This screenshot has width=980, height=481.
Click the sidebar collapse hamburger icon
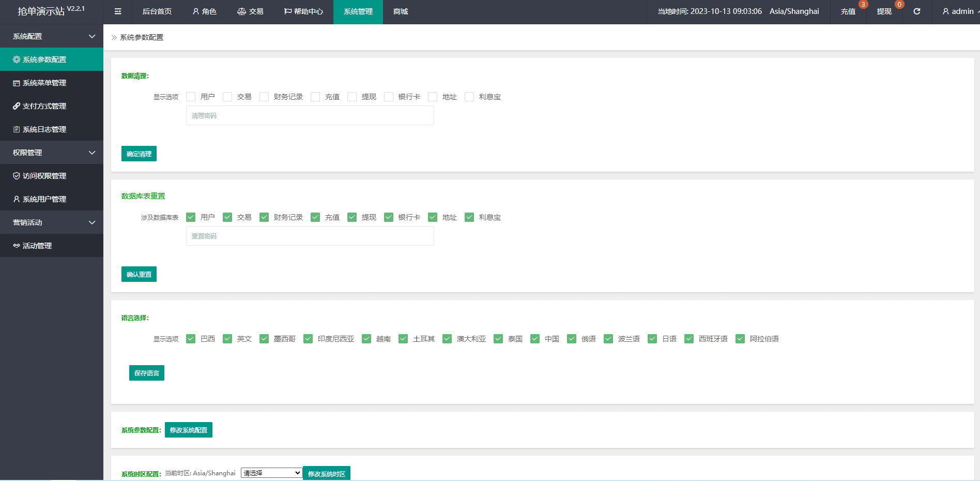118,11
